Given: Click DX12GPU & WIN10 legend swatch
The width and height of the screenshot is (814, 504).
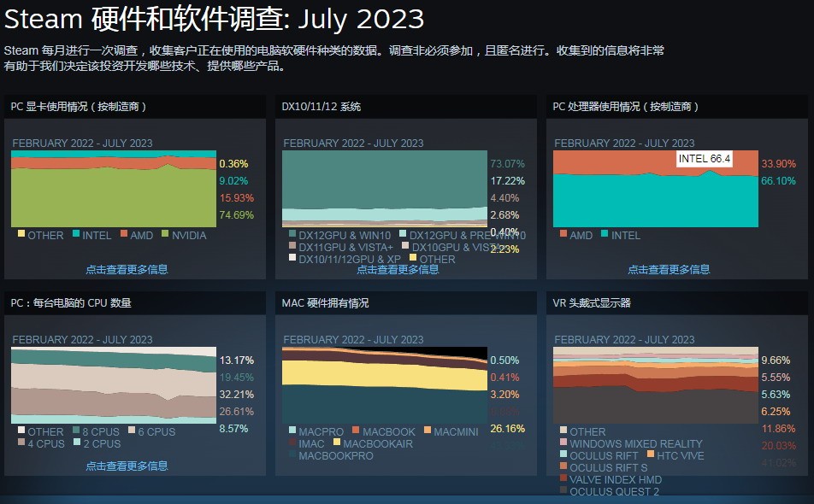Looking at the screenshot, I should click(x=292, y=233).
